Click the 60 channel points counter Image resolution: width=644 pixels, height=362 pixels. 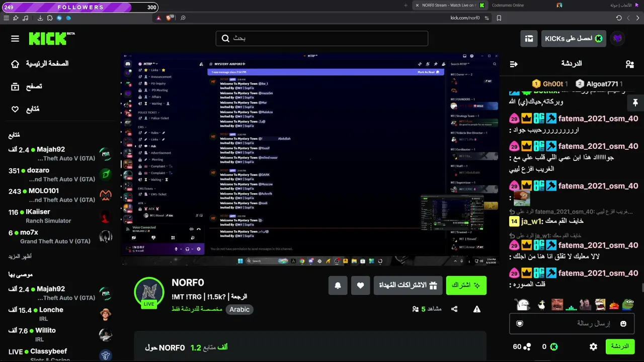[522, 346]
